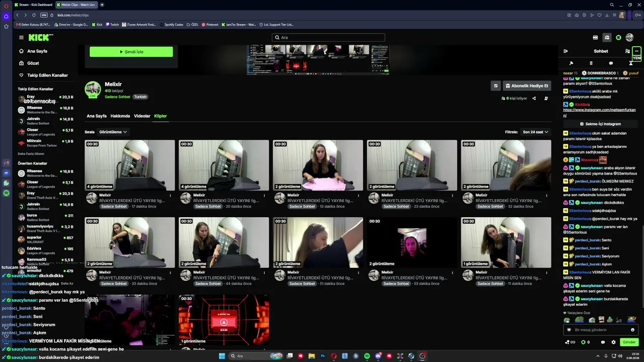Open chat settings gear icon
Screen dimensions: 644x362
(x=613, y=342)
